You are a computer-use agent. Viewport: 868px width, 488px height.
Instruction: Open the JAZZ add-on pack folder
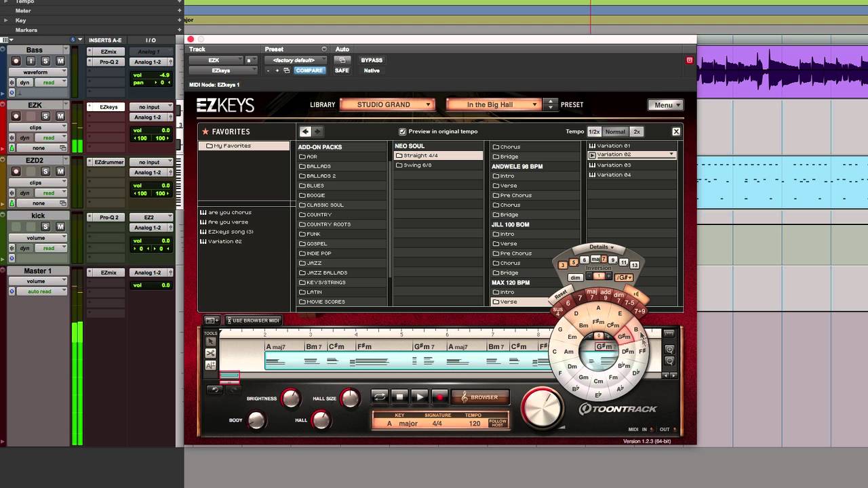[342, 263]
